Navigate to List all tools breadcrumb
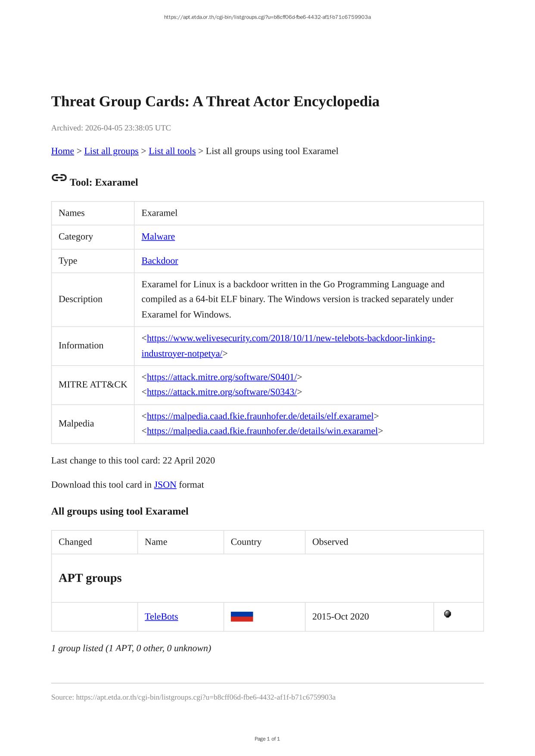 pyautogui.click(x=172, y=151)
